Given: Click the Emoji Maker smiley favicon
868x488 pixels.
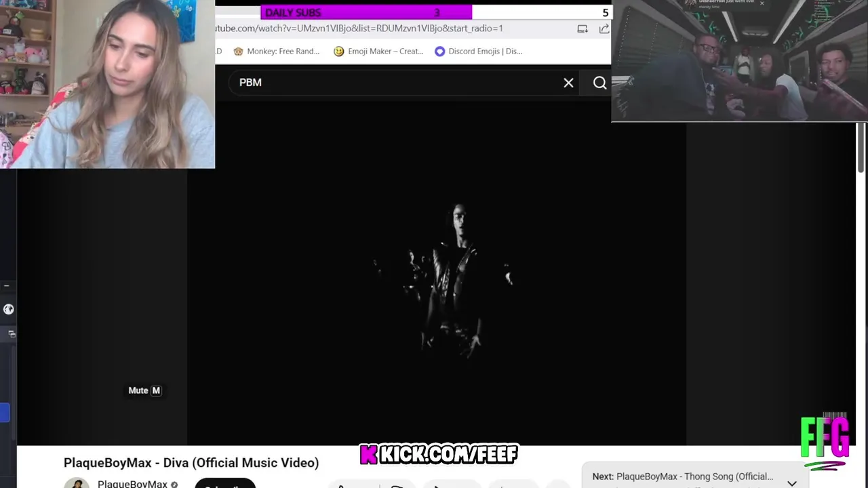Looking at the screenshot, I should tap(339, 52).
